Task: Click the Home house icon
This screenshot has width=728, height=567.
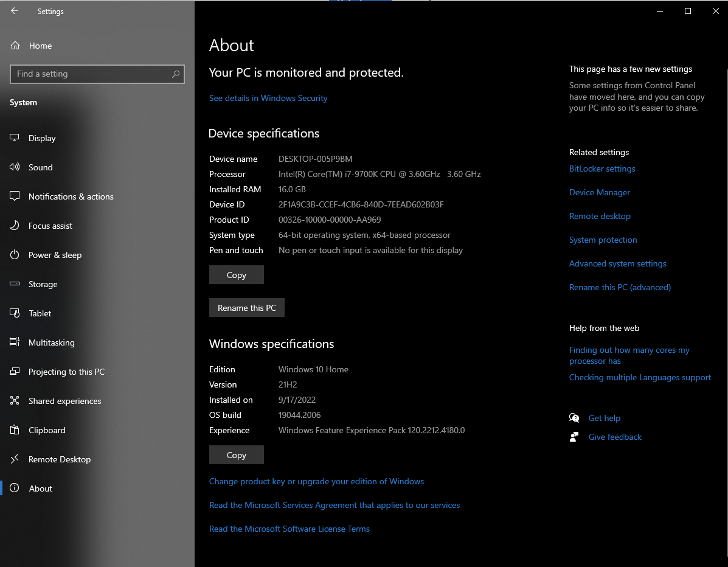Action: tap(15, 46)
